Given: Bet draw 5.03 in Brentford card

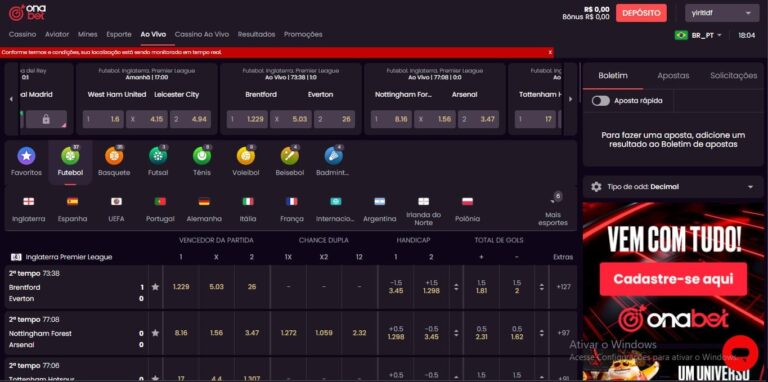Looking at the screenshot, I should (291, 119).
